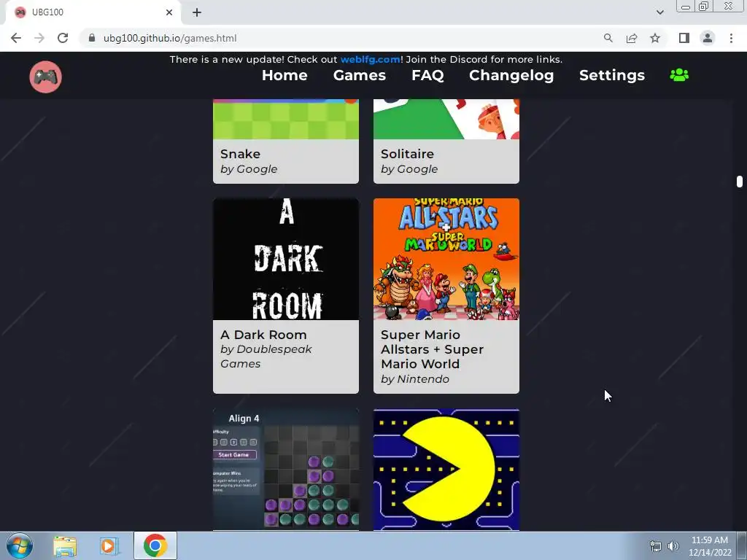This screenshot has width=747, height=560.
Task: Click the A Dark Room cover image
Action: coord(286,259)
